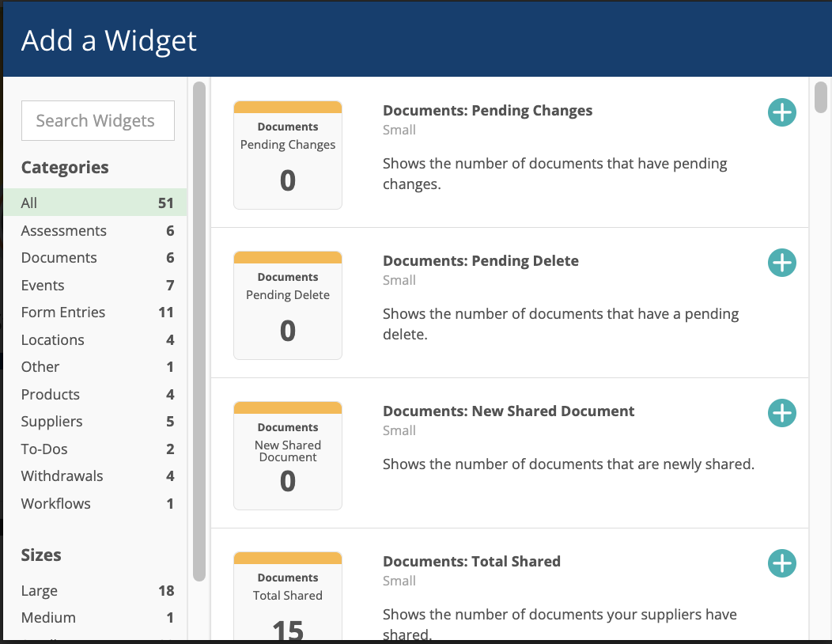
Task: Filter by Documents category
Action: [95, 257]
